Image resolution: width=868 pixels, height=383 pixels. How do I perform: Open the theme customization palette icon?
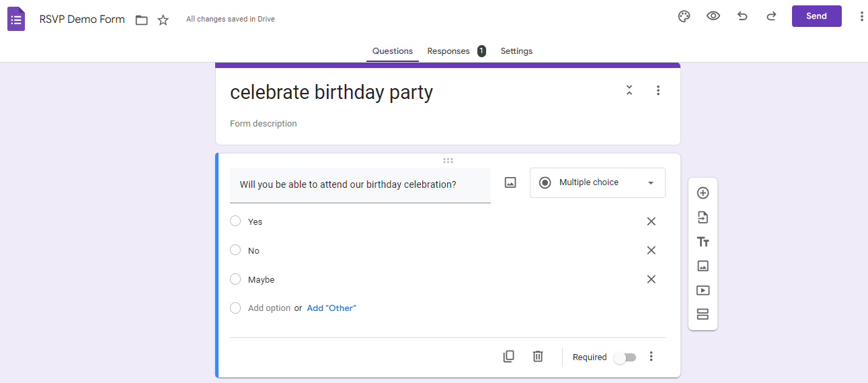coord(684,16)
